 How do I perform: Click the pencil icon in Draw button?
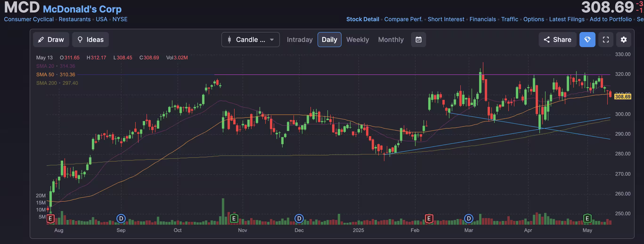click(x=41, y=40)
